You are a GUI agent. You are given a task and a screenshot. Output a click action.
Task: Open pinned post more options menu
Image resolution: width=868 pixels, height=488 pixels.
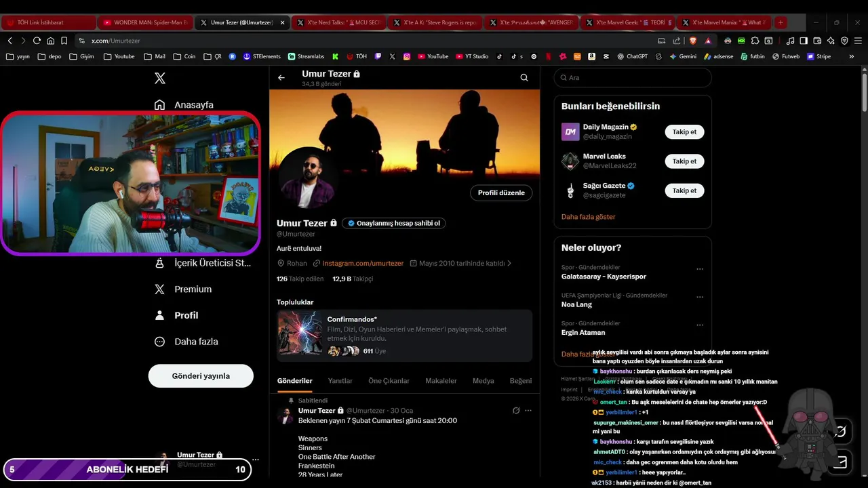(528, 410)
